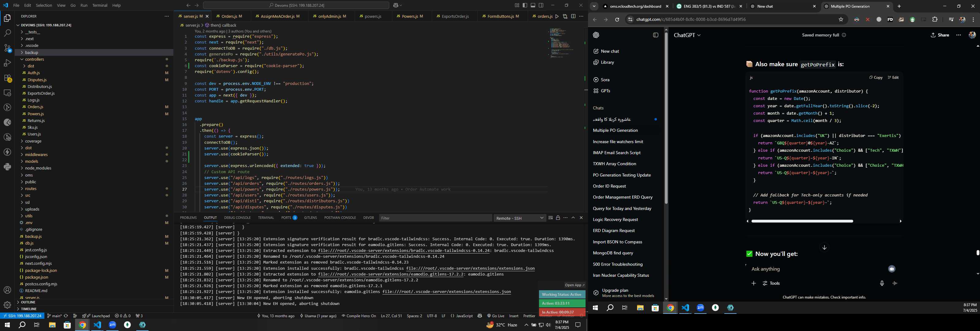The width and height of the screenshot is (980, 331).
Task: Bookmark this tab with the star icon
Action: (841, 20)
